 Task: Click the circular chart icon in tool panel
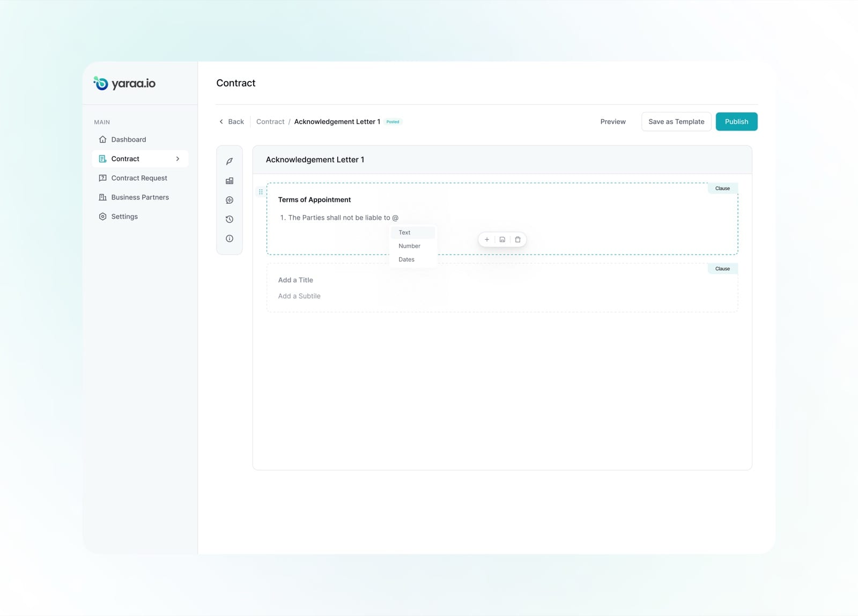click(x=230, y=200)
